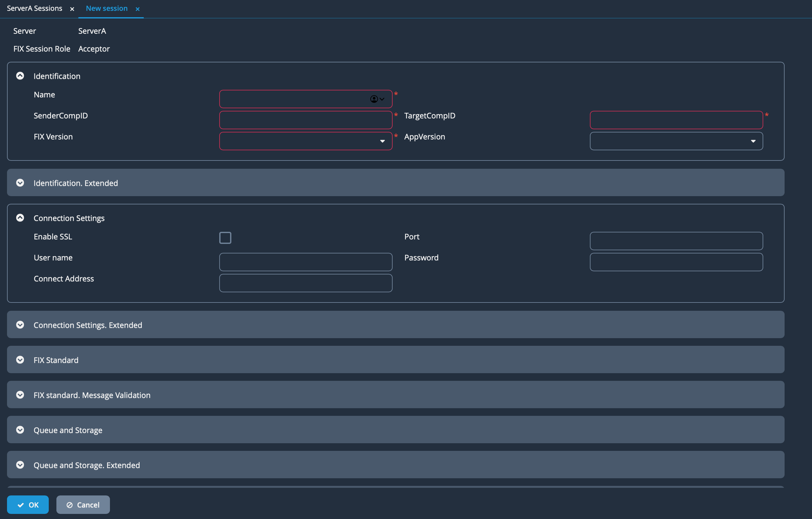
Task: Switch to ServerA Sessions tab
Action: coord(34,8)
